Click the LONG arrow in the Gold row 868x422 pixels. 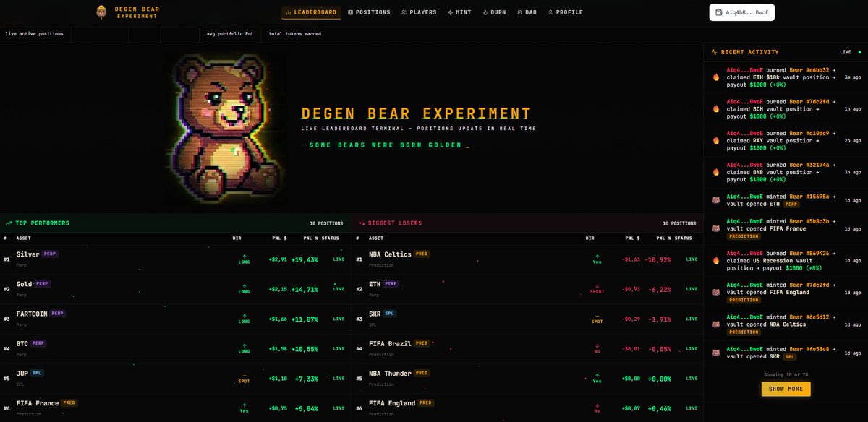pyautogui.click(x=244, y=285)
